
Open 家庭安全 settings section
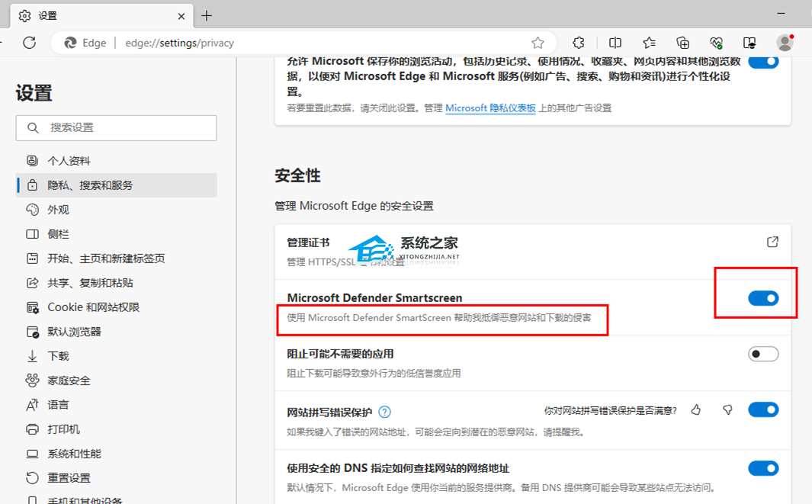click(116, 380)
